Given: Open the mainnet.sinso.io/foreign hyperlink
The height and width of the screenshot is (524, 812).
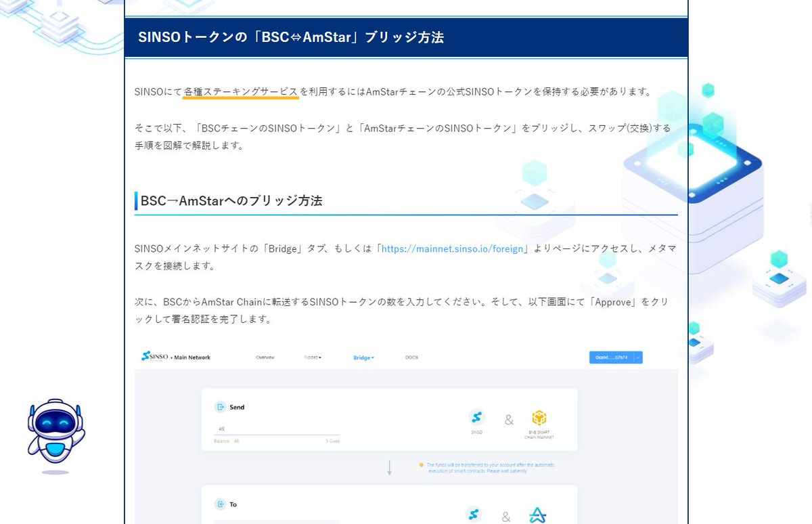Looking at the screenshot, I should (x=453, y=248).
